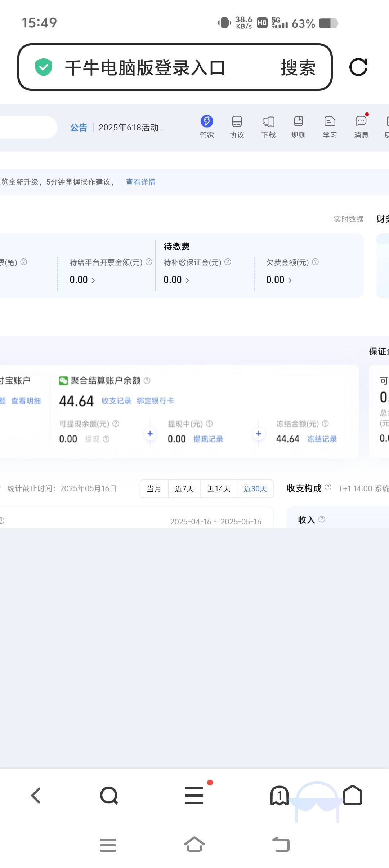Open the 冻结记录 link
Viewport: 389px width, 868px height.
pyautogui.click(x=322, y=439)
